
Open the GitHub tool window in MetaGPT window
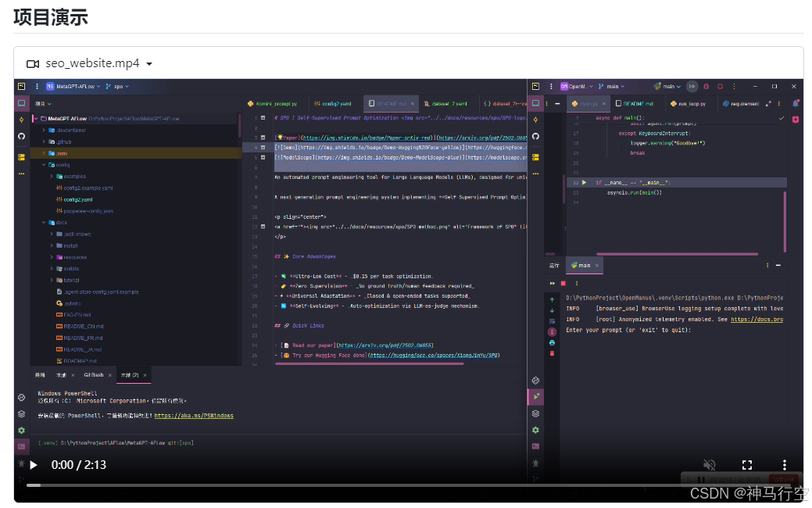tap(21, 136)
